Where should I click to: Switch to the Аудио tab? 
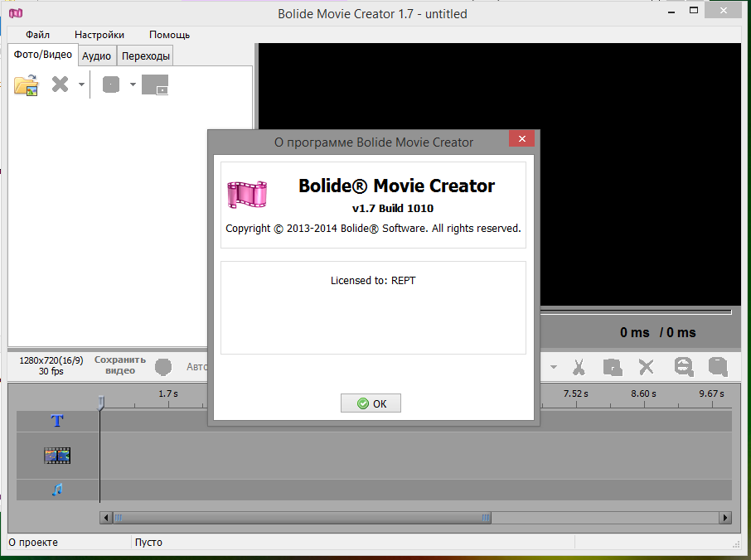[x=96, y=56]
